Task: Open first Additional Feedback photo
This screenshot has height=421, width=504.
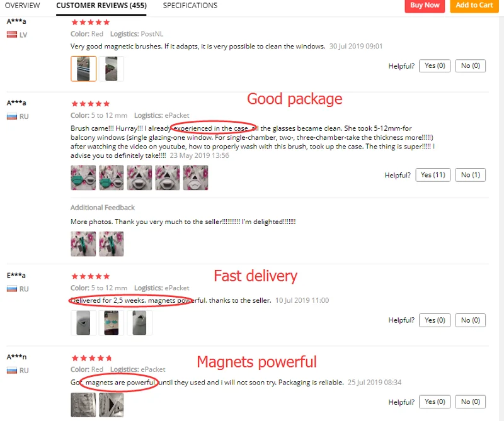Action: (83, 244)
